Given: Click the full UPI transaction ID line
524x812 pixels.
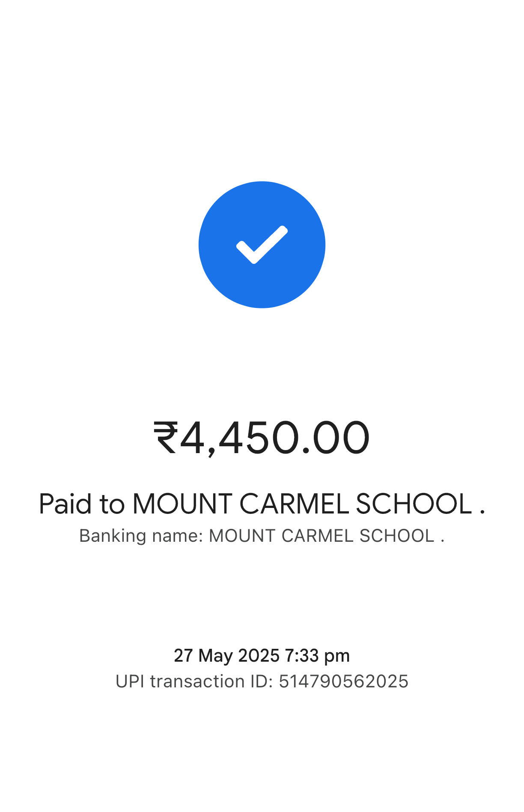Looking at the screenshot, I should 262,681.
